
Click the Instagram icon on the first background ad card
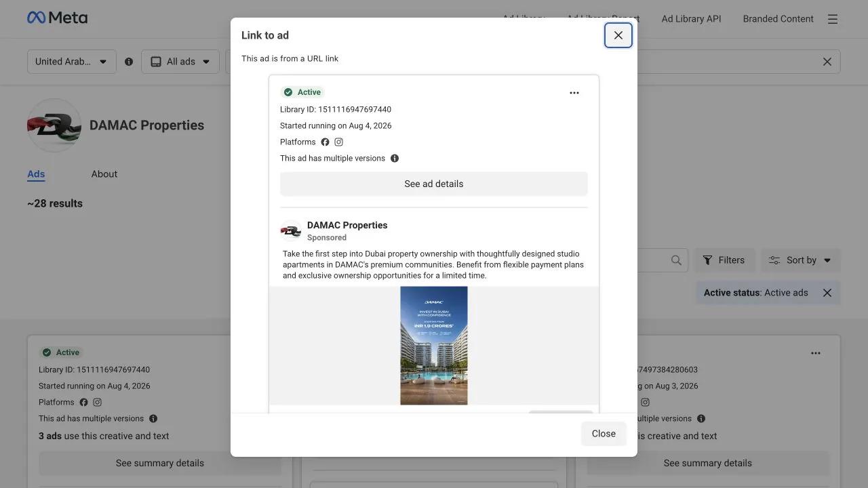click(x=97, y=403)
